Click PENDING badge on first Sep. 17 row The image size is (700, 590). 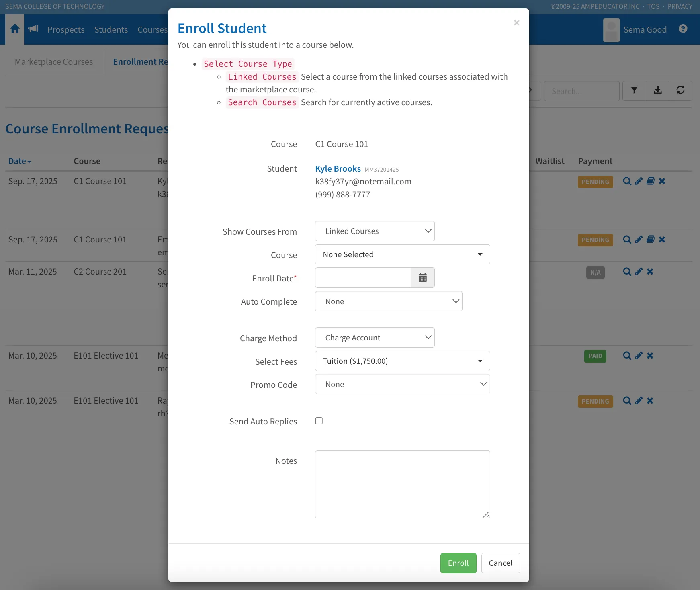point(595,182)
